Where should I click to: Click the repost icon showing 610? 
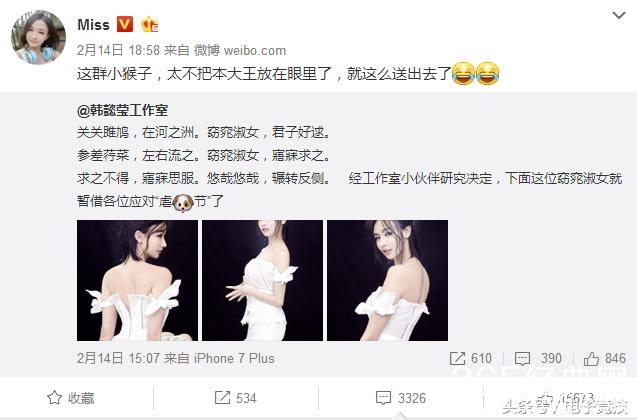pyautogui.click(x=471, y=358)
